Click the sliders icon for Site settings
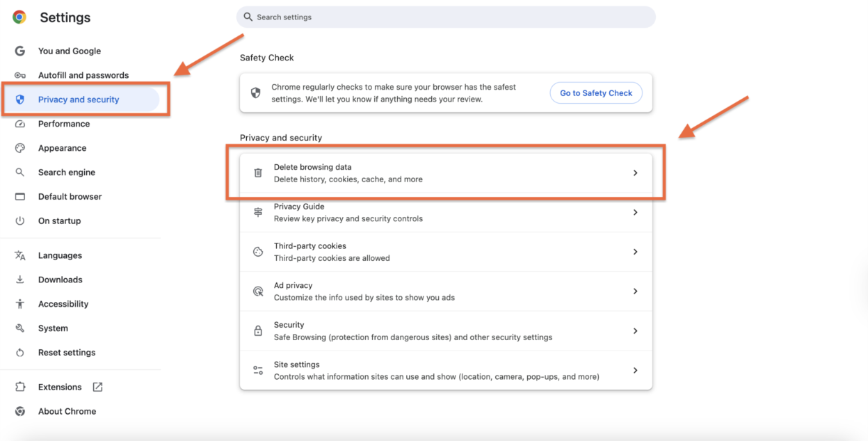868x441 pixels. (258, 371)
